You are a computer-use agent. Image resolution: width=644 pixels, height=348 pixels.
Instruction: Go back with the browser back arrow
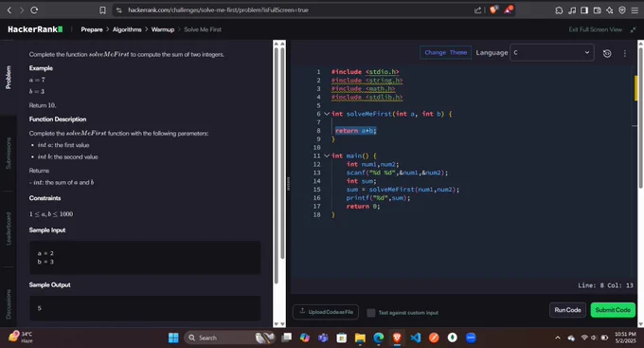(9, 10)
